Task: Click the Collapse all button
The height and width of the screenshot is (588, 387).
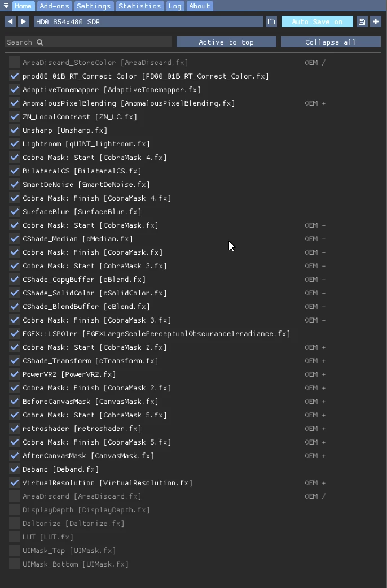Action: (x=331, y=42)
